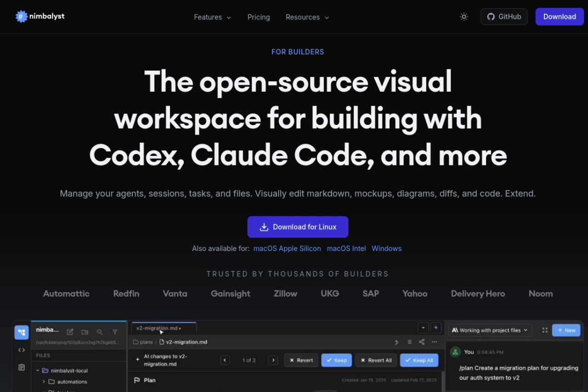
Task: Select the v2-migration.md tab
Action: (164, 328)
